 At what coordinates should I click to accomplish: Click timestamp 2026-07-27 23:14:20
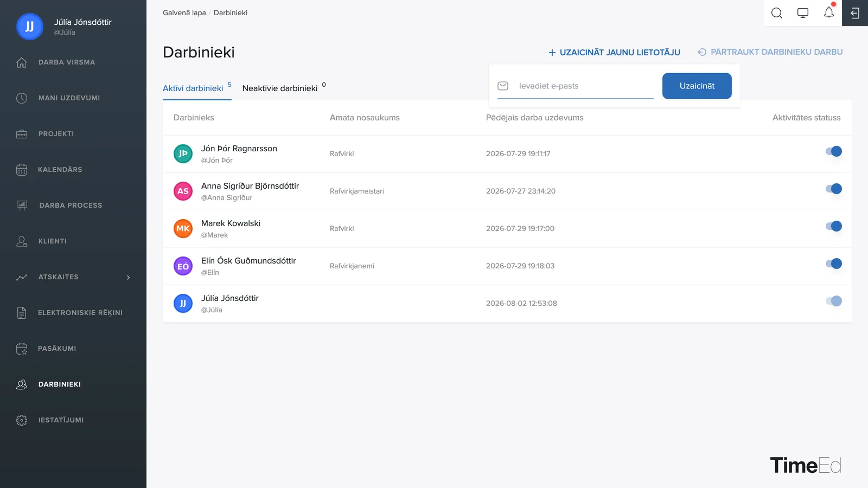(521, 191)
